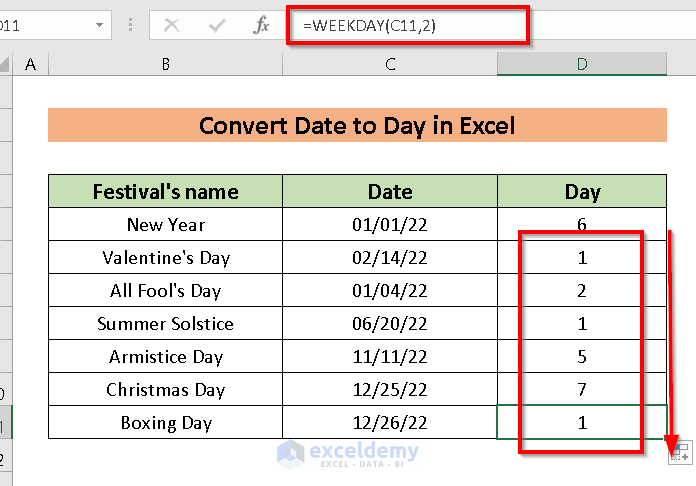Select the date cell 12/26/22
This screenshot has height=486, width=696.
pos(389,423)
